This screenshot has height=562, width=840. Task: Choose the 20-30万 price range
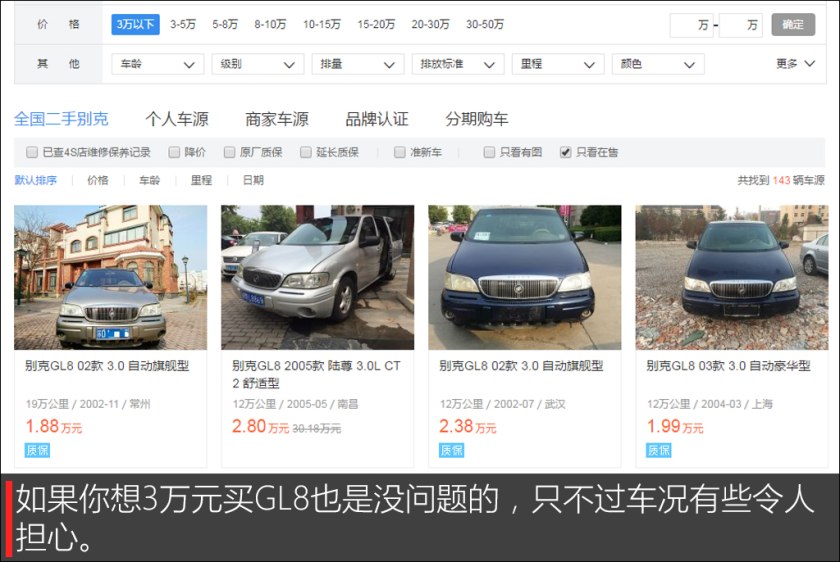point(430,25)
